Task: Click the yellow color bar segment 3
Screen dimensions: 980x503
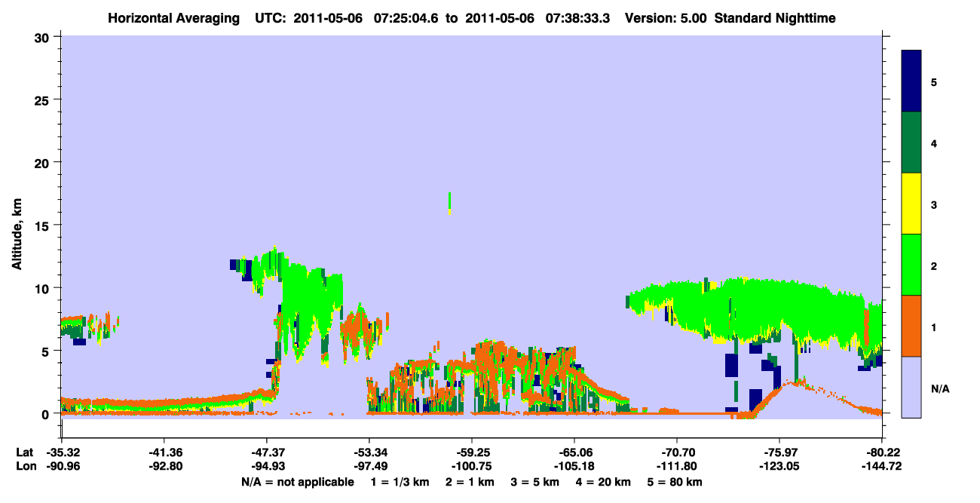Action: click(911, 204)
